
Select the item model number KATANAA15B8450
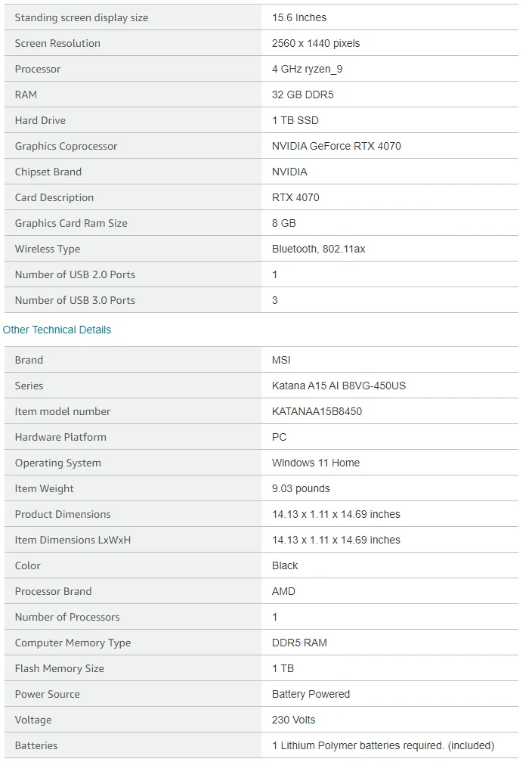tap(317, 411)
